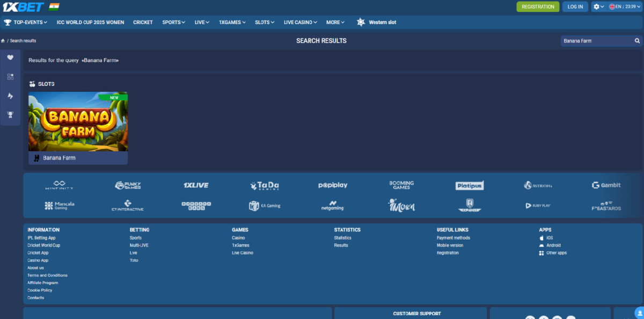
Task: Expand the SPORTS menu dropdown
Action: tap(173, 23)
